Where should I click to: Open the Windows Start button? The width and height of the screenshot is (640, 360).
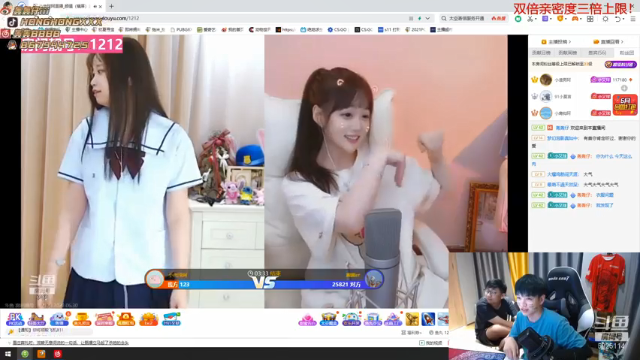8,354
